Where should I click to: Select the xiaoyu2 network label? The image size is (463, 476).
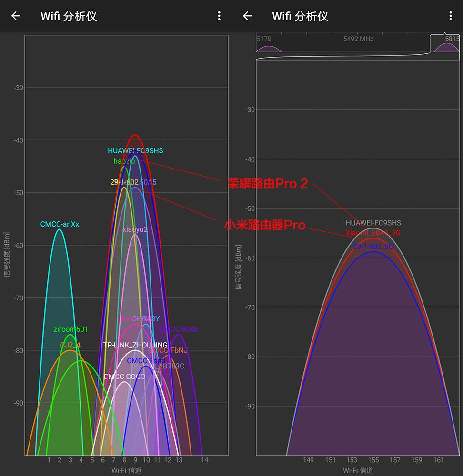(x=134, y=229)
